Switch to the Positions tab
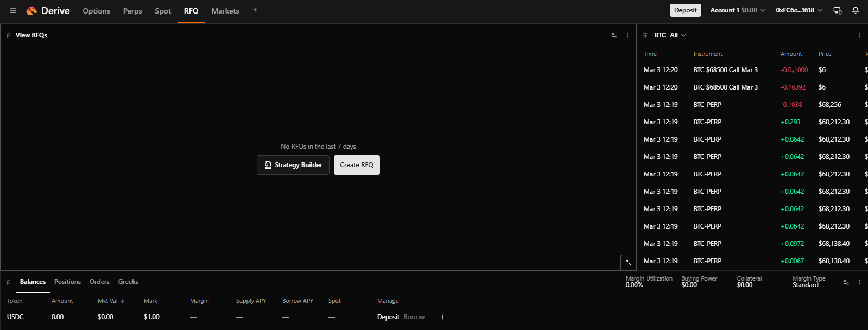 67,282
